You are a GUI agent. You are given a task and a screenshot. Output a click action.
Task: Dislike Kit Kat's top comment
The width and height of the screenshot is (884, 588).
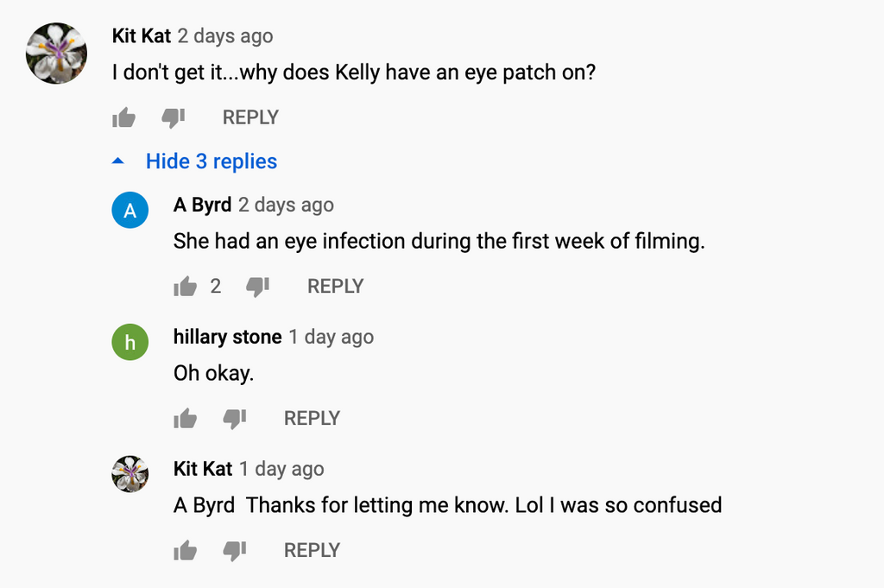[x=174, y=117]
